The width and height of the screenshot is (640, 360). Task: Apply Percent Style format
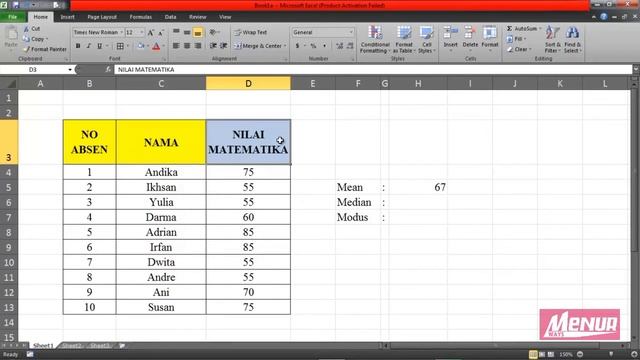[313, 46]
